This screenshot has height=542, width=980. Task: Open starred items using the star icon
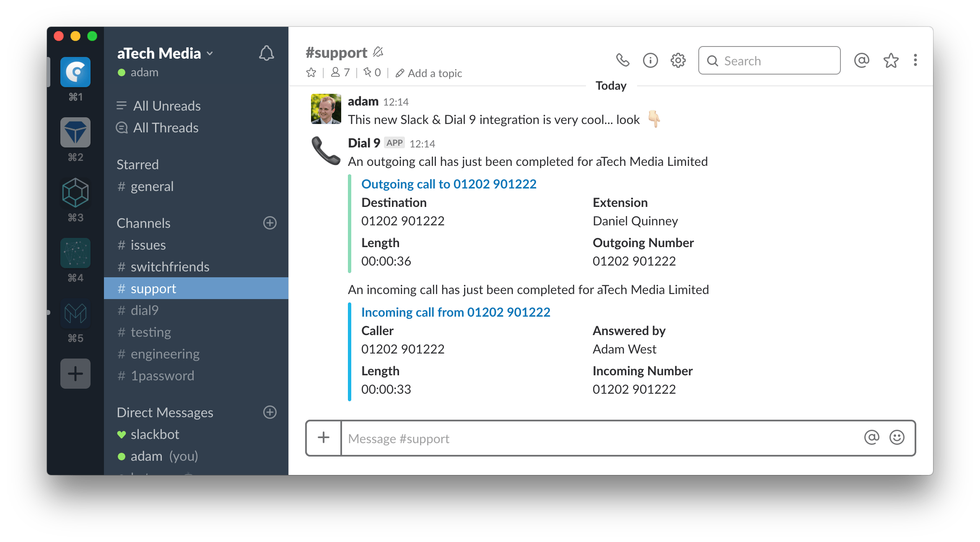click(x=890, y=60)
